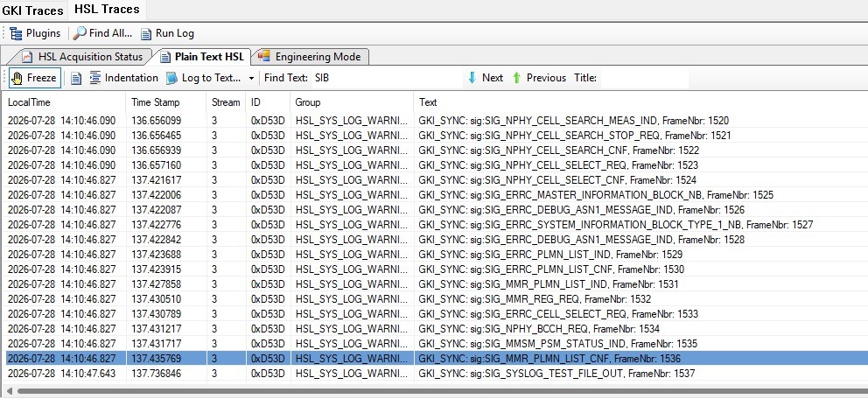Select row with SIG_MMR_REG_REQ
The height and width of the screenshot is (399, 868).
437,299
